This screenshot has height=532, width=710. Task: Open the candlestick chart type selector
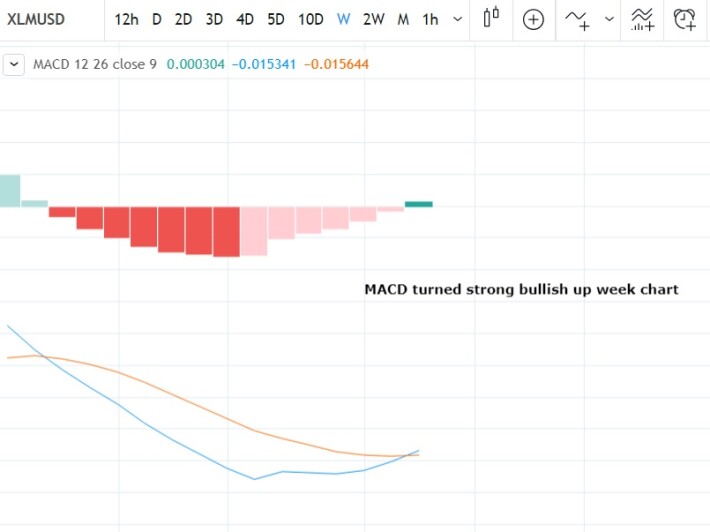(491, 18)
